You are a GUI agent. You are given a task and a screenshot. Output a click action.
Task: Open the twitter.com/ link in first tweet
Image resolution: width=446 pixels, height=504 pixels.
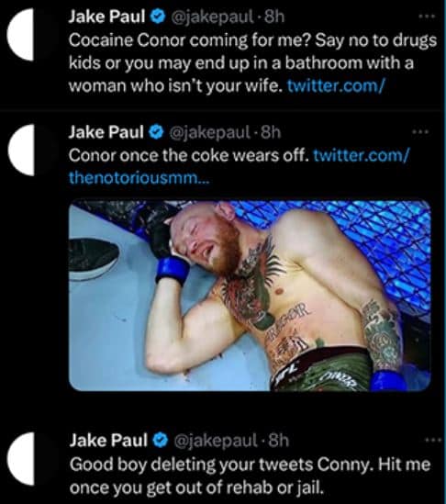click(336, 85)
